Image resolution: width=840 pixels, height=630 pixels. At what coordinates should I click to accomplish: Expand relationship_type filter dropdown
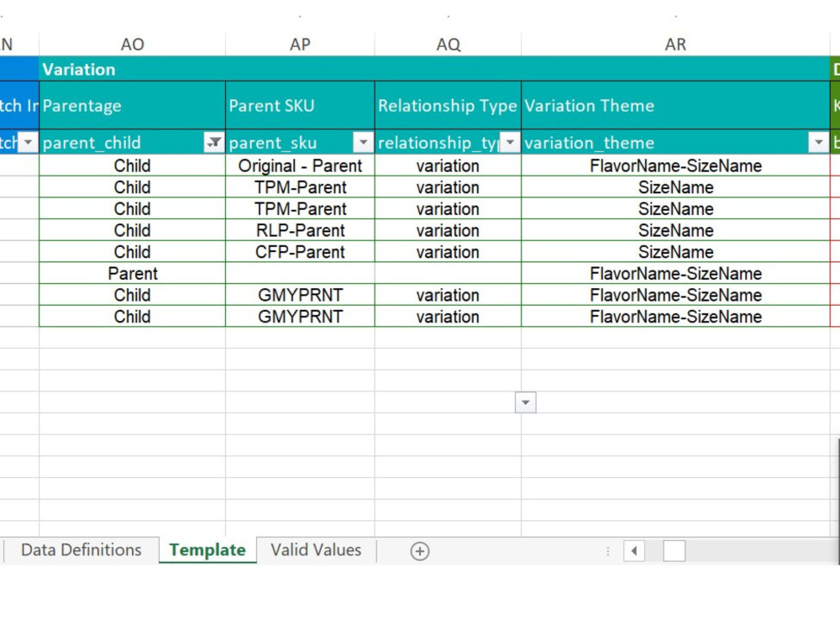(x=510, y=143)
